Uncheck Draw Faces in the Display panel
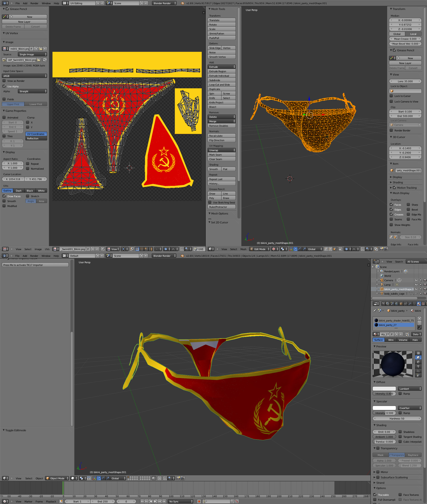This screenshot has width=427, height=504. 4,196
